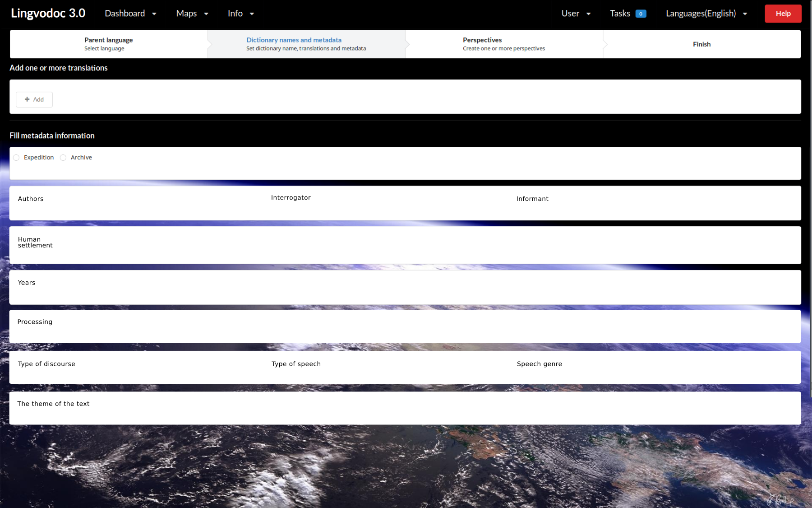Open the User menu
Screen dimensions: 812x508
(576, 13)
